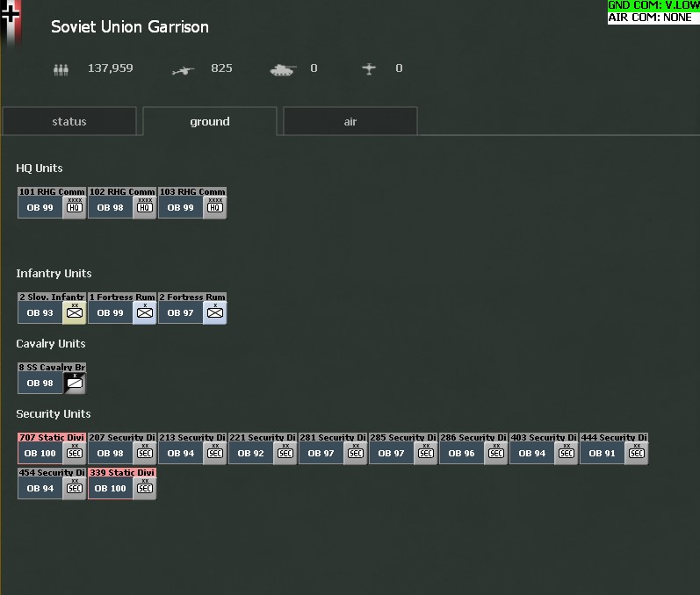Select the 339 Static Divi unit name
700x595 pixels.
point(122,472)
